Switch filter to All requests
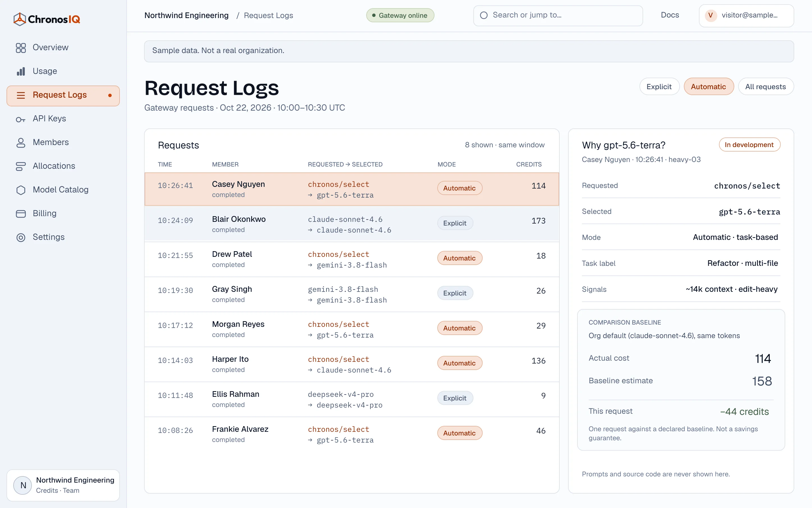This screenshot has width=812, height=508. point(766,87)
